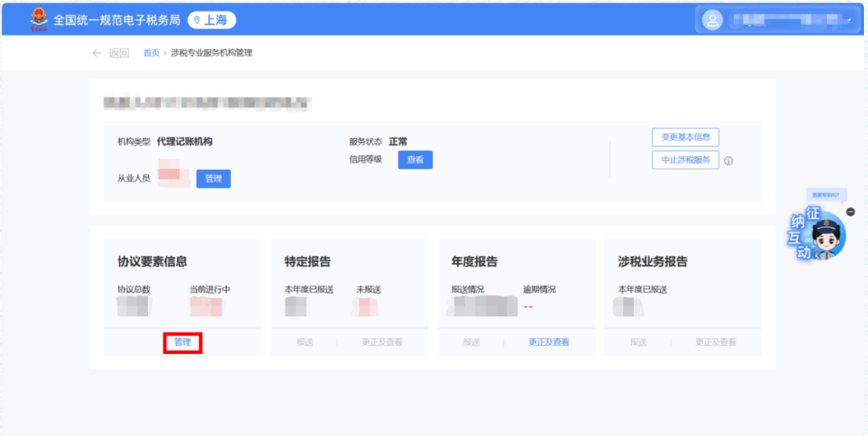Click the 协议要素信息 card heading

152,262
